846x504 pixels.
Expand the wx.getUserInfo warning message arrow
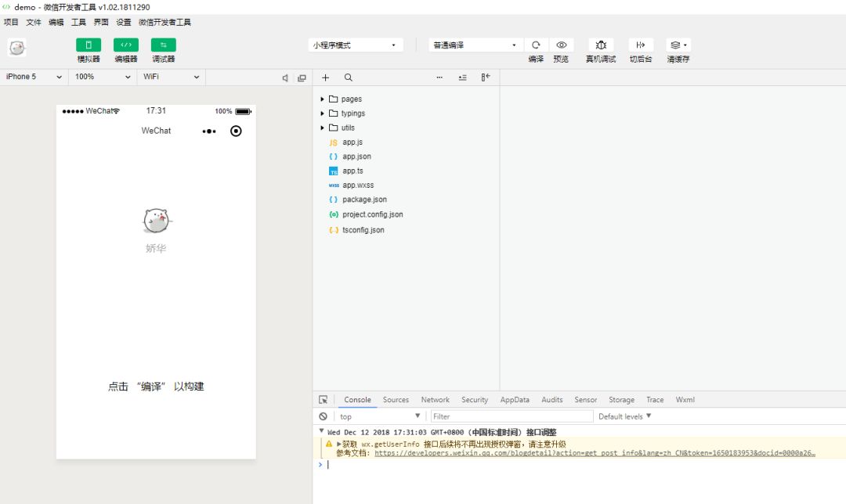(339, 445)
